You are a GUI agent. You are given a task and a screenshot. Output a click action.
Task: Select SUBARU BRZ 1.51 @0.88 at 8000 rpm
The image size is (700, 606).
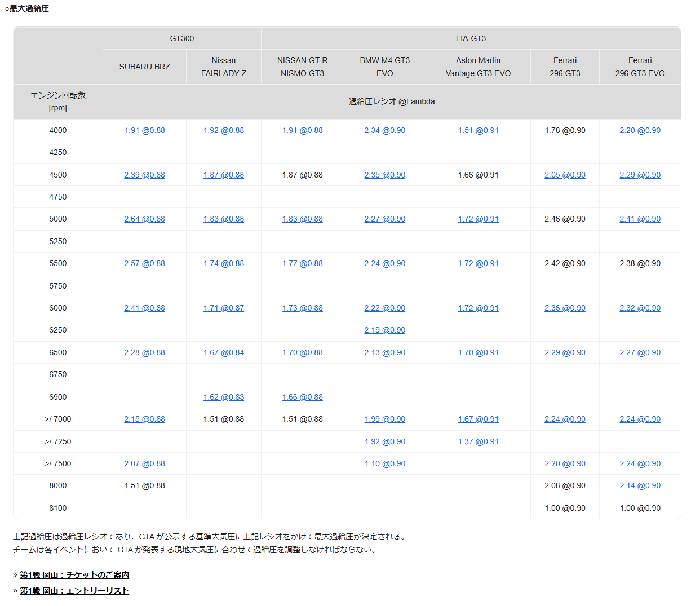pyautogui.click(x=145, y=485)
